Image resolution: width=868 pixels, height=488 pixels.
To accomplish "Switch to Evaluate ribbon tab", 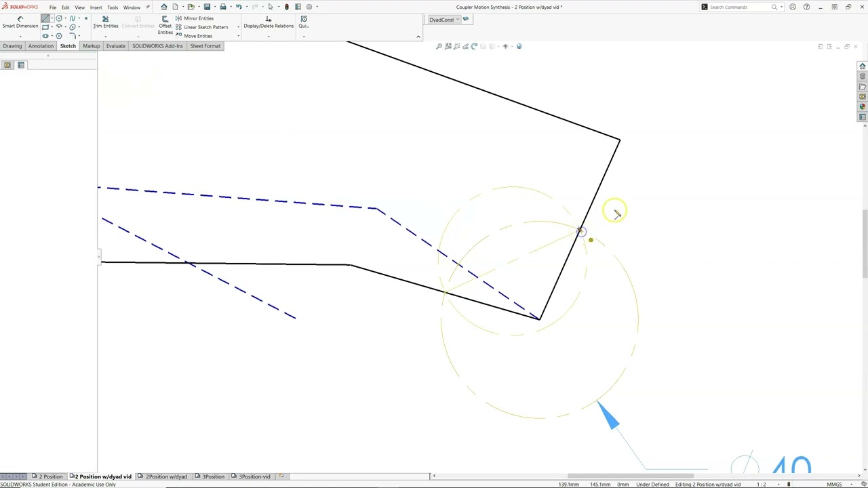I will coord(115,46).
